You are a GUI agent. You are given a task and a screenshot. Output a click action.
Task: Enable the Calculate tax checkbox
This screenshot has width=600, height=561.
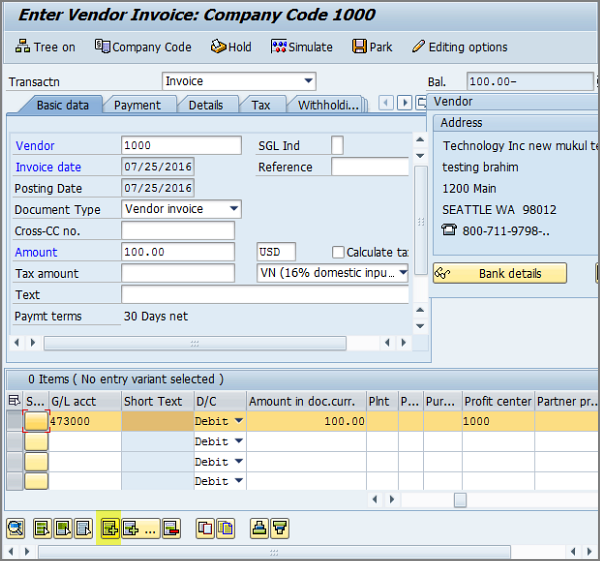pos(338,252)
